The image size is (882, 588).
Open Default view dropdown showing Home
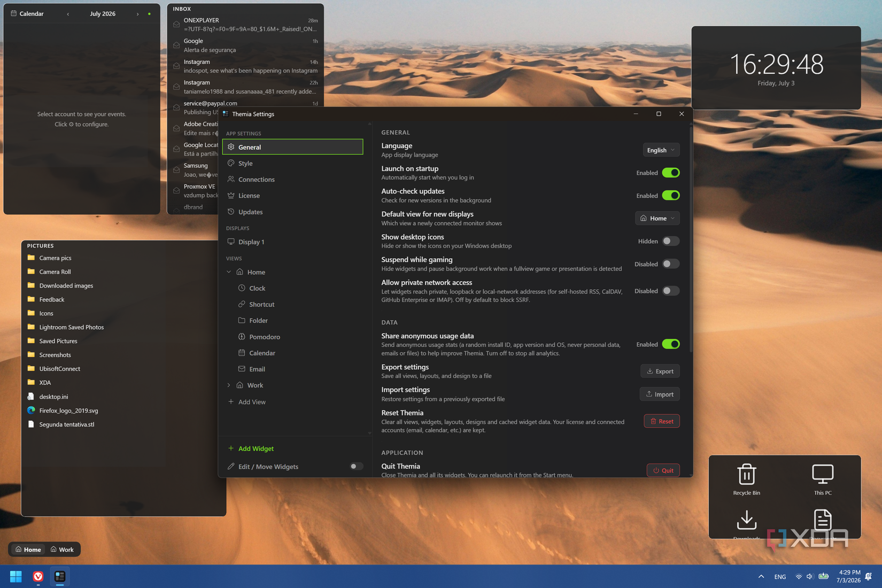[x=657, y=218]
